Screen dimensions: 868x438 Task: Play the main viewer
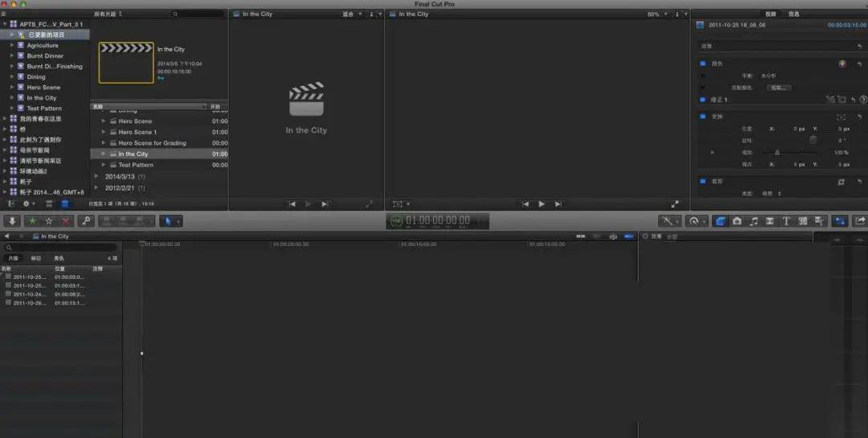click(542, 204)
